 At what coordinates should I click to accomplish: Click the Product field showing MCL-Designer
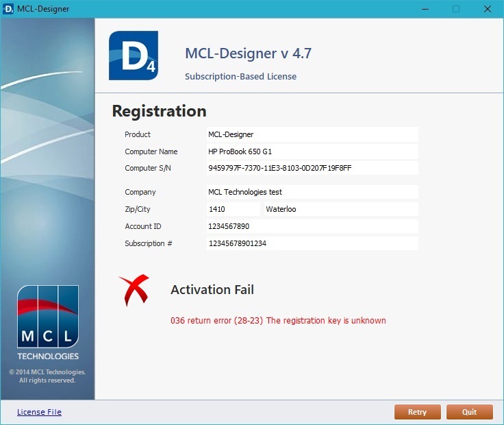[x=312, y=134]
